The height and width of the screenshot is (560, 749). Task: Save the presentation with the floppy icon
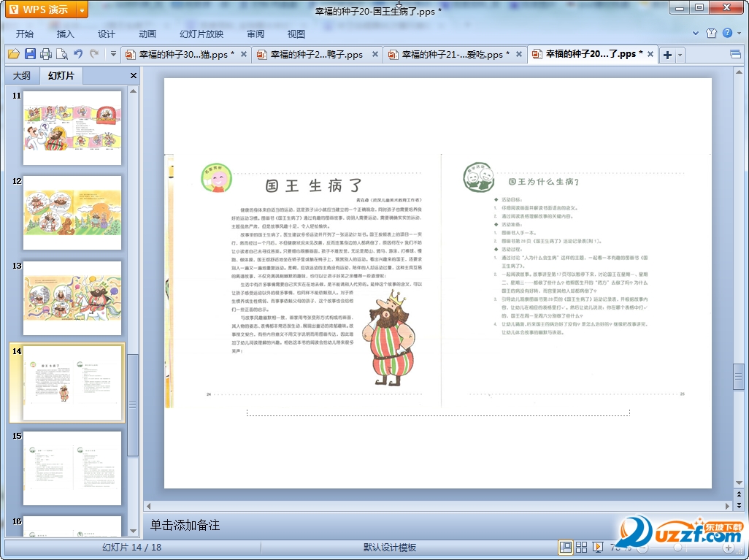(x=30, y=54)
